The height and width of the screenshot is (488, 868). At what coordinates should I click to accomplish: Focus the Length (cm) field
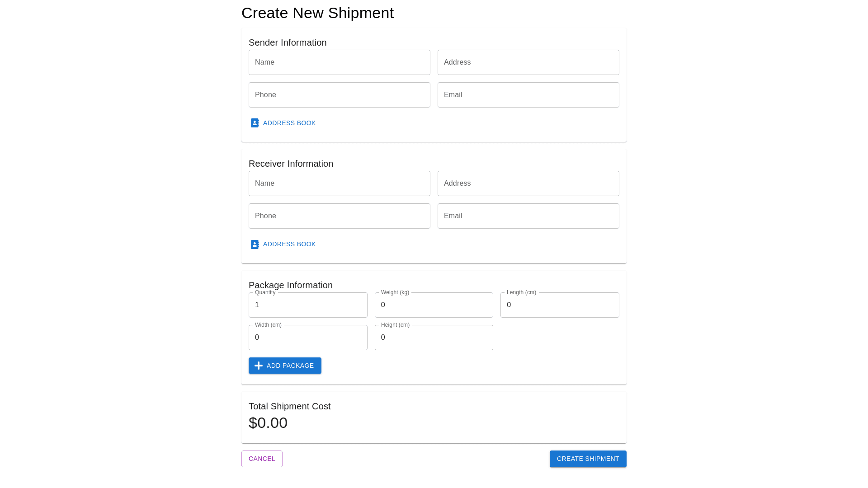tap(560, 305)
